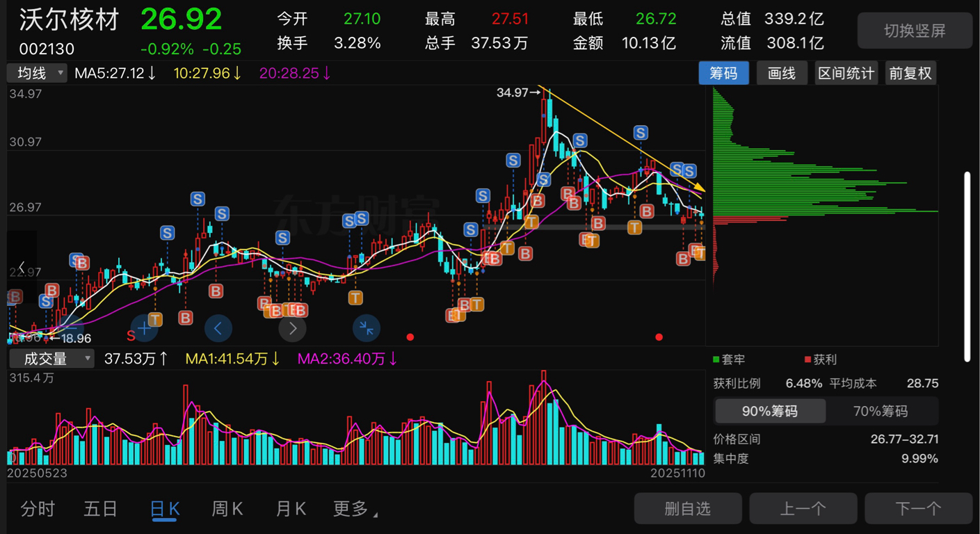
Task: Click the 10:27.96 moving average value
Action: coord(208,73)
